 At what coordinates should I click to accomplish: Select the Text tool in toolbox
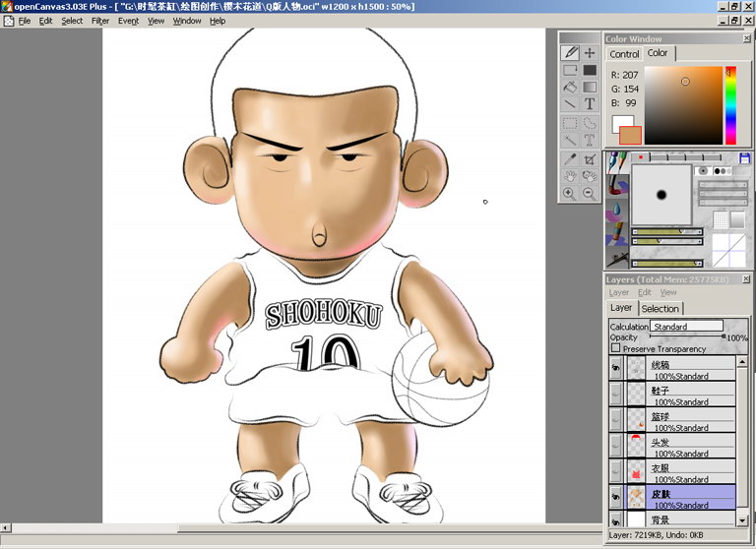point(590,103)
